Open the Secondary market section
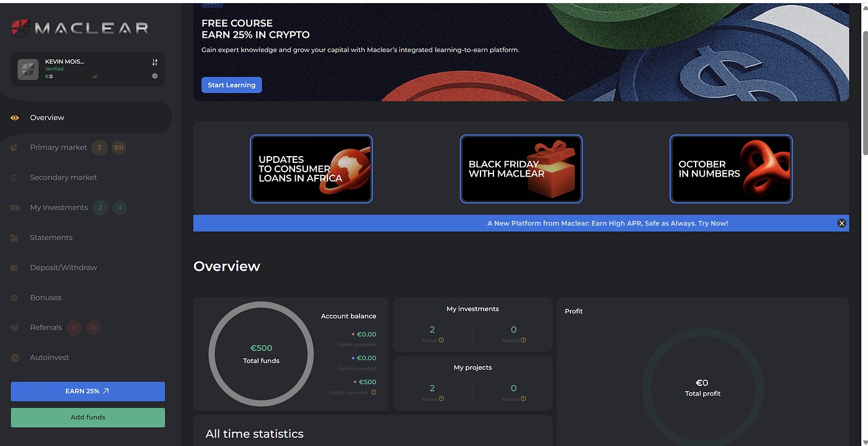 pyautogui.click(x=63, y=178)
